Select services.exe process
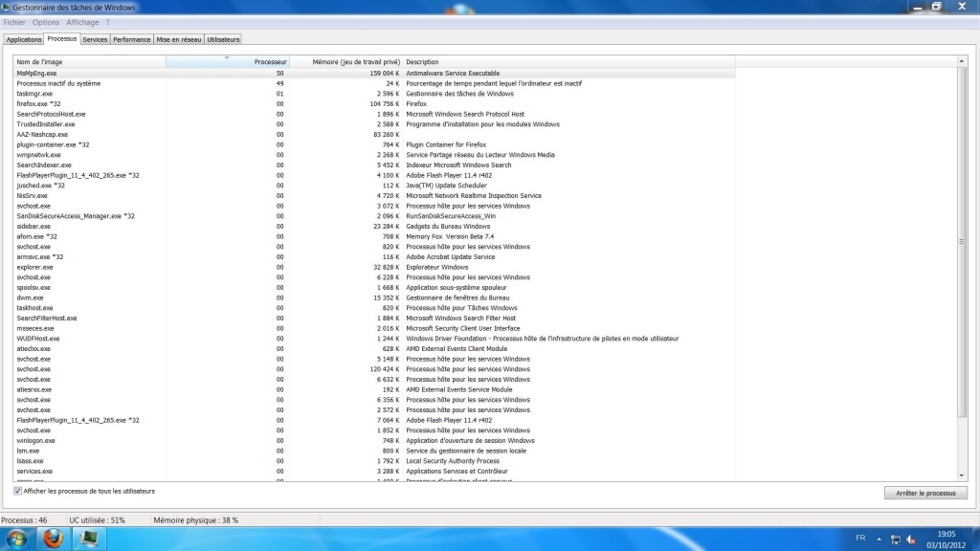Viewport: 980px width, 551px height. coord(374,471)
